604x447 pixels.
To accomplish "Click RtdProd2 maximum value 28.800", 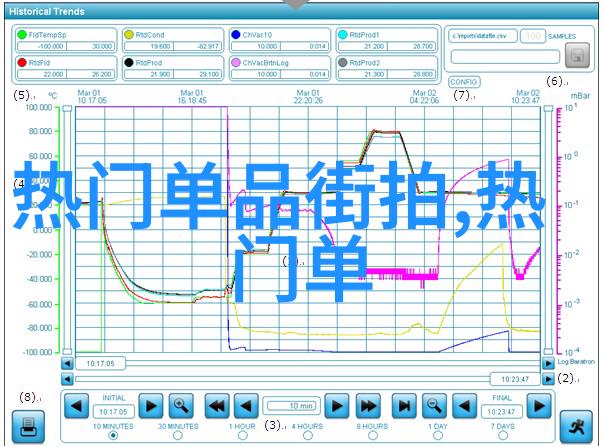I will pos(411,74).
